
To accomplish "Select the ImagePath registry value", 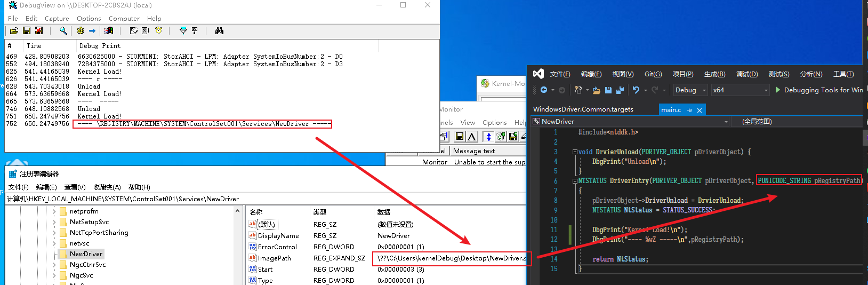I will pyautogui.click(x=275, y=258).
